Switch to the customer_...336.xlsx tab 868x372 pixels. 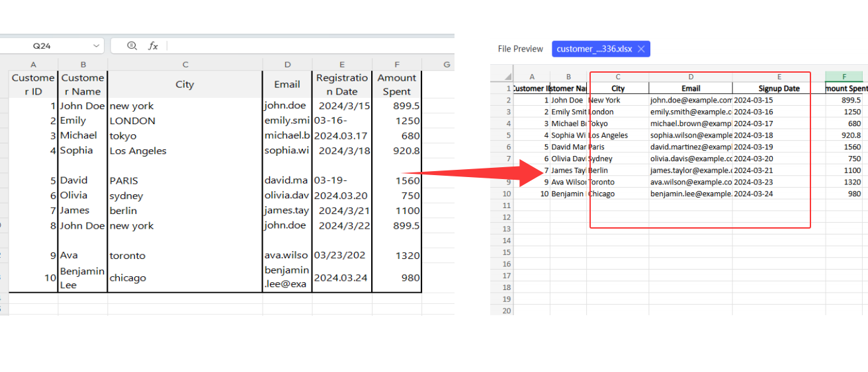click(593, 49)
